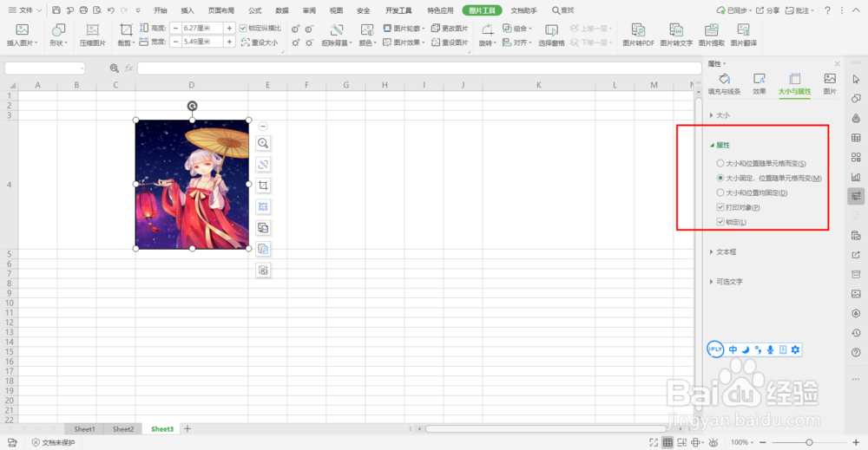The image size is (868, 450).
Task: Click the minus collapse icon above floating toolbar
Action: (x=263, y=126)
